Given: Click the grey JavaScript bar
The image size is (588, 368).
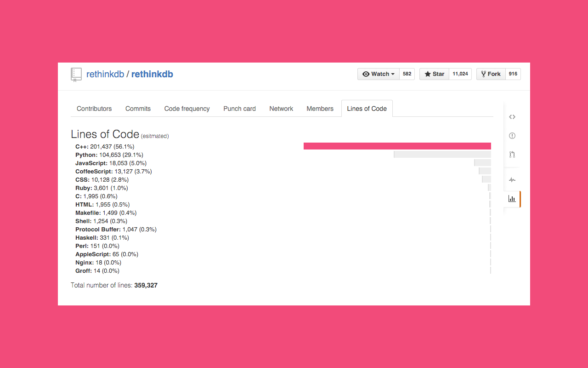Looking at the screenshot, I should [483, 162].
